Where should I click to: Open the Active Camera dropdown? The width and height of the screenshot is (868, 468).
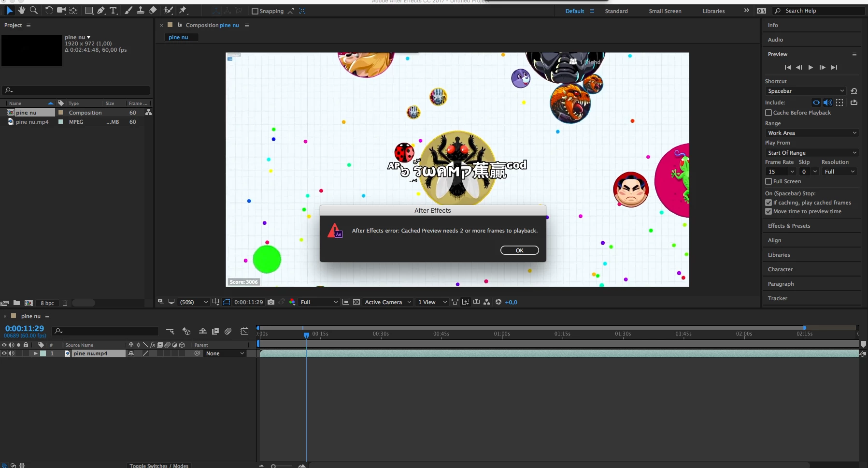pos(388,302)
